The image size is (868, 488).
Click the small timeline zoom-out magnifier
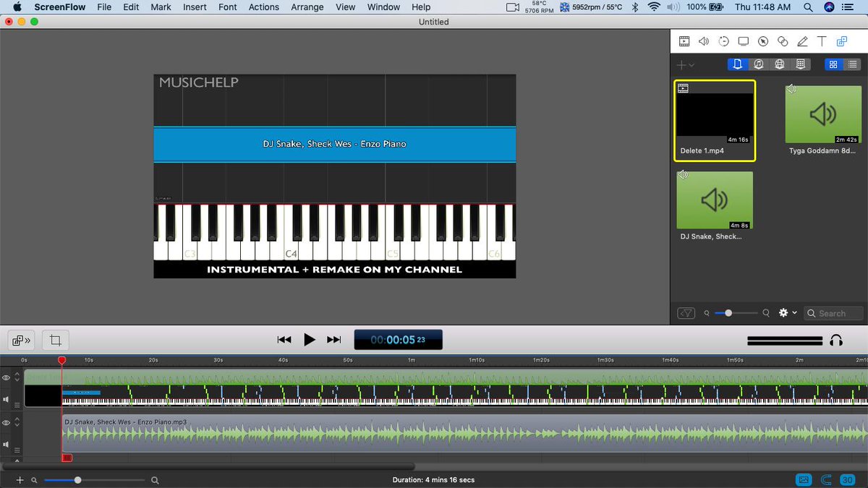(33, 480)
